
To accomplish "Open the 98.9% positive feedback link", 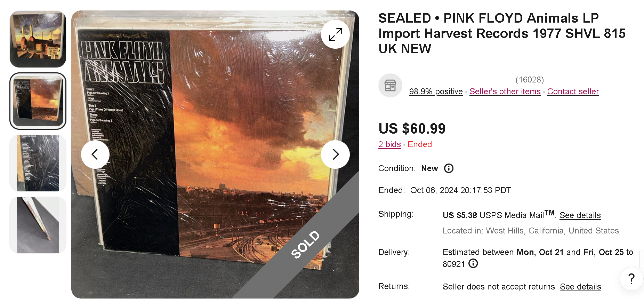I will [x=436, y=92].
